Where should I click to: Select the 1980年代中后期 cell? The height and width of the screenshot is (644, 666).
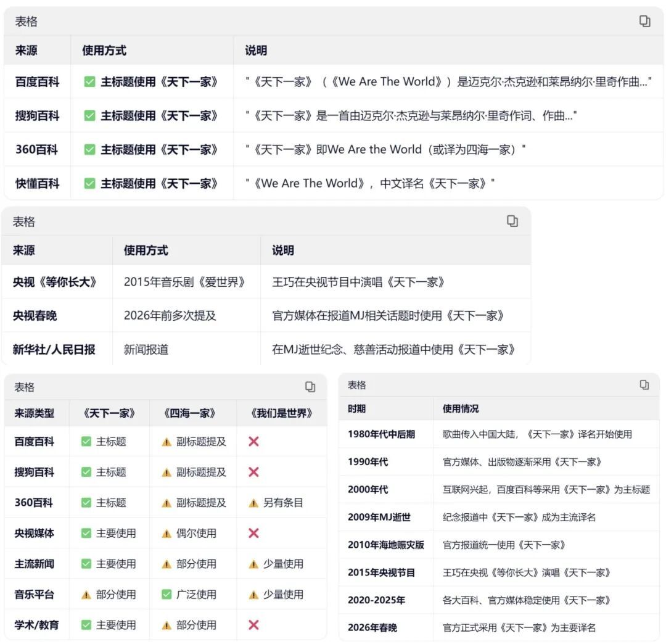[x=381, y=434]
